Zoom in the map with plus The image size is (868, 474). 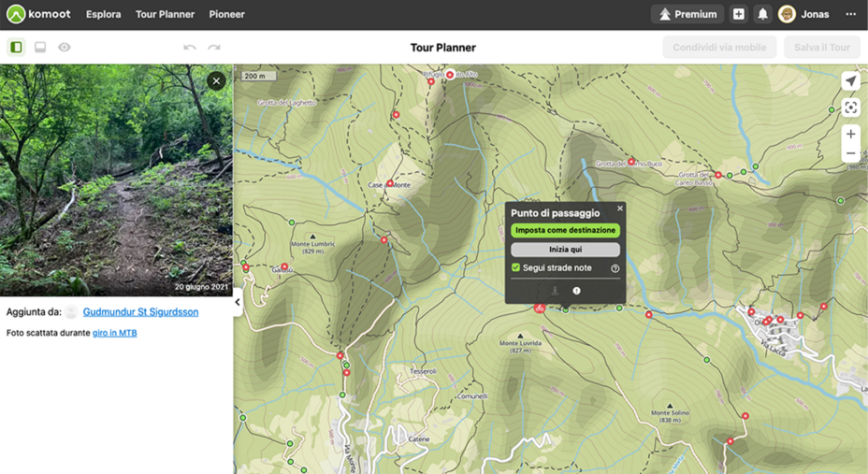[850, 134]
